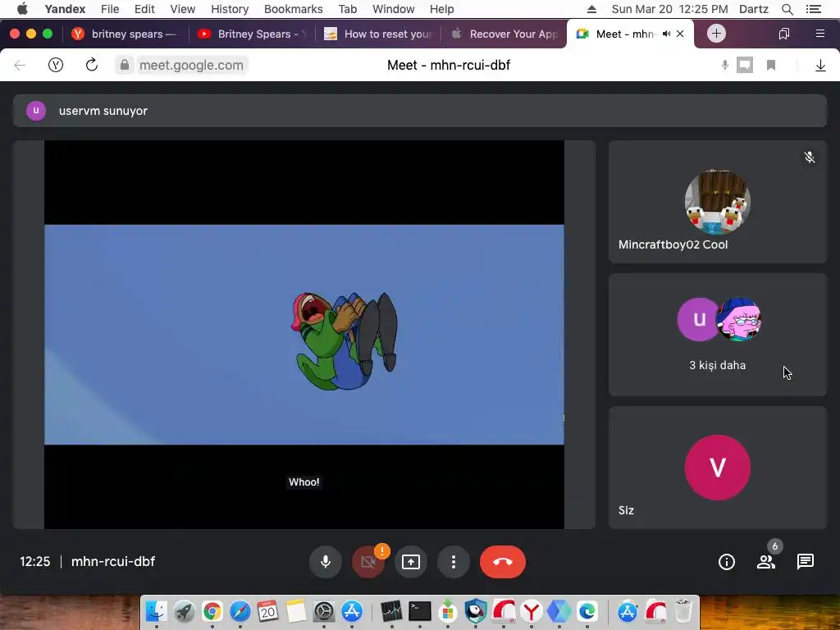Screen dimensions: 840x630
Task: Mute audio on the Meet tab
Action: pyautogui.click(x=666, y=34)
